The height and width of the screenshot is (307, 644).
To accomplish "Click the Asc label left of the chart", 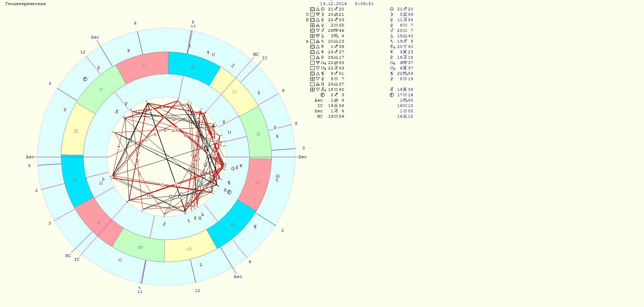I will point(30,157).
